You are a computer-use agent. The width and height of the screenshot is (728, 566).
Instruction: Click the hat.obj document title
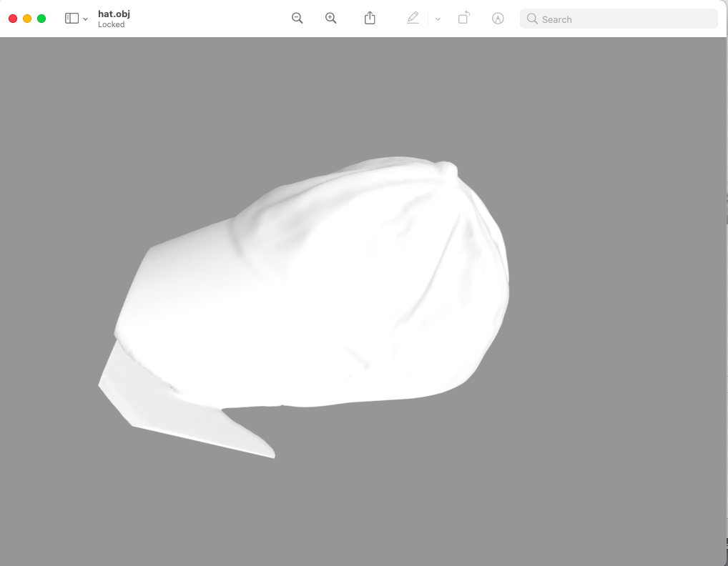114,14
